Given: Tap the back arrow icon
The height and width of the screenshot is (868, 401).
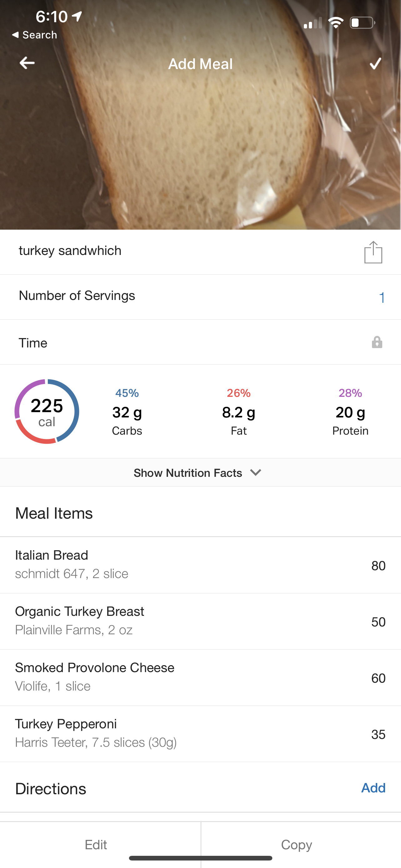Looking at the screenshot, I should [27, 63].
